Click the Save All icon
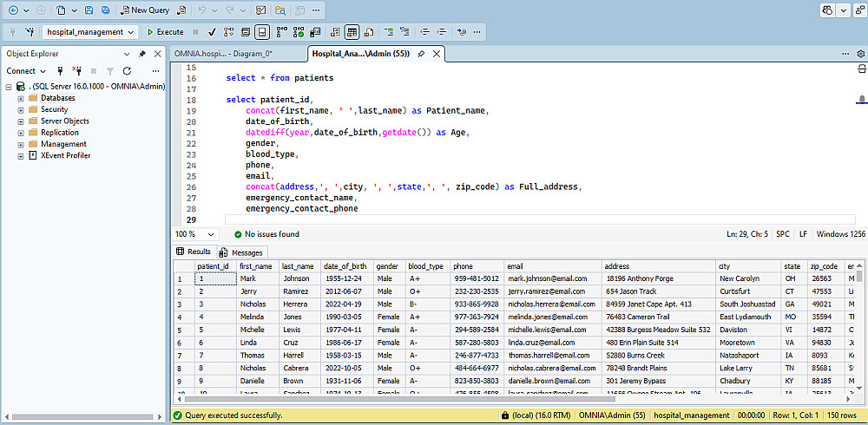 click(105, 10)
